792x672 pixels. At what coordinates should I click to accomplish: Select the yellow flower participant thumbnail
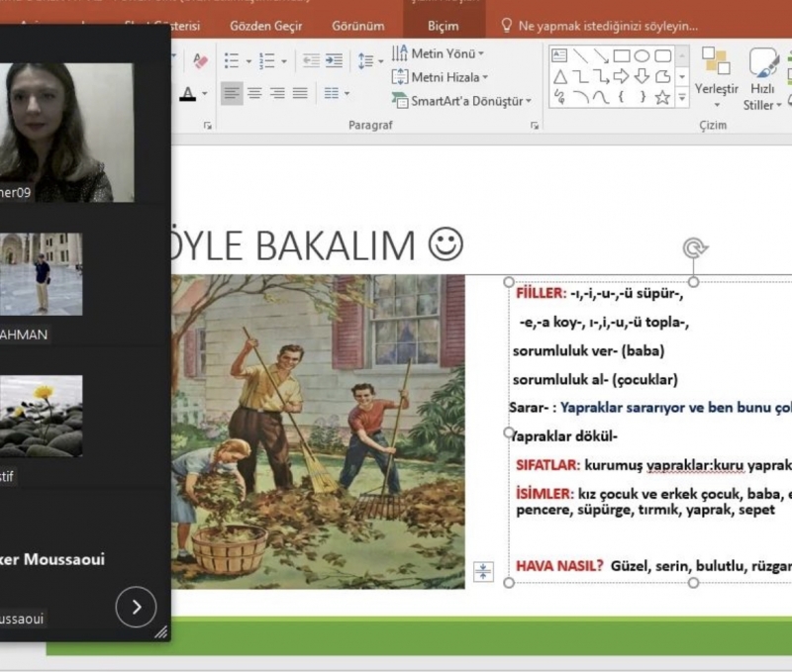coord(41,416)
